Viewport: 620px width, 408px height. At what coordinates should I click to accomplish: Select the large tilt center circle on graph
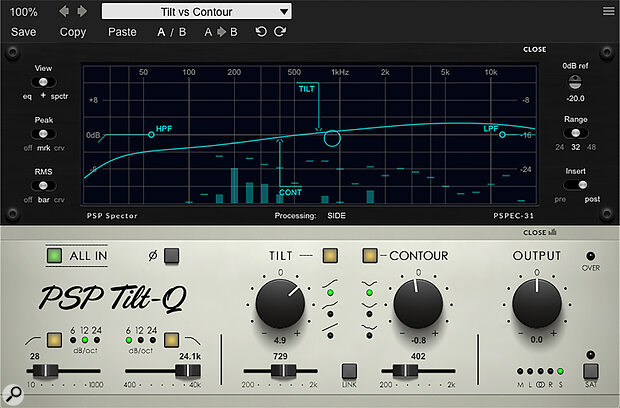[332, 138]
